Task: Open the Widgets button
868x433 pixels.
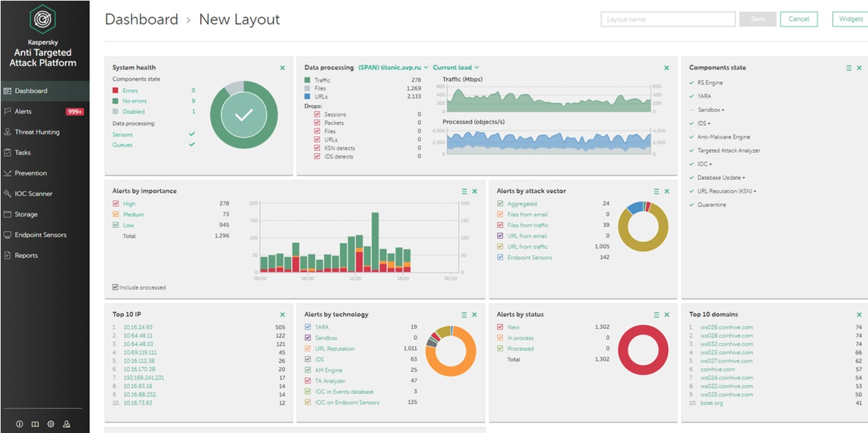Action: tap(850, 20)
